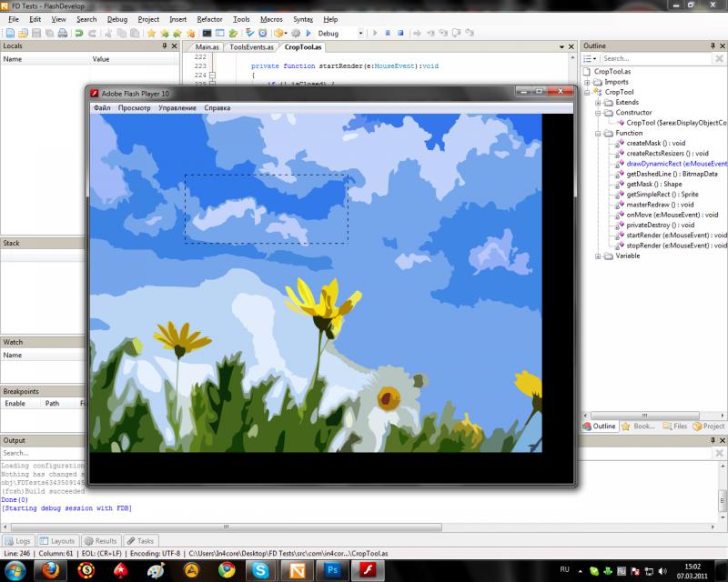This screenshot has height=582, width=728.
Task: Open the Logs bottom tab
Action: point(17,541)
